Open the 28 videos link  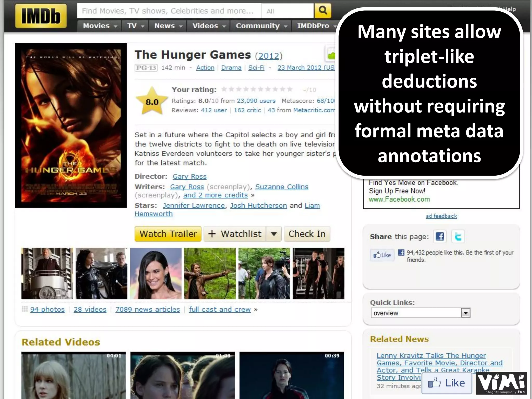pyautogui.click(x=90, y=309)
